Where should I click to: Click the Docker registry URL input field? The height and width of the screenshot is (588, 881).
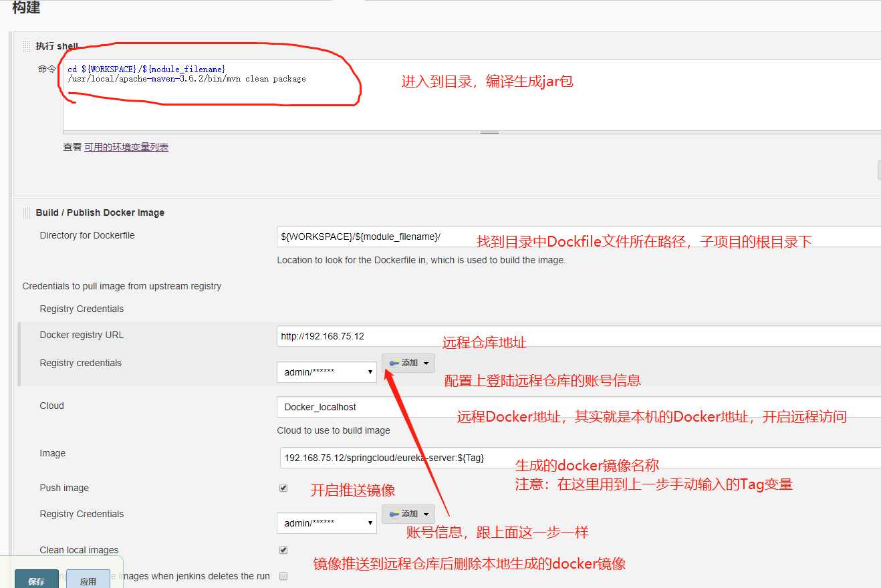579,336
